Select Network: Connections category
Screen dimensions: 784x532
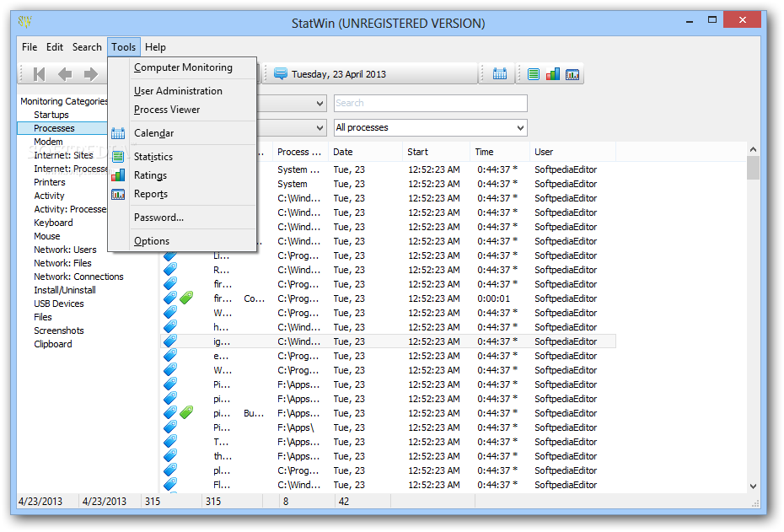pos(78,277)
